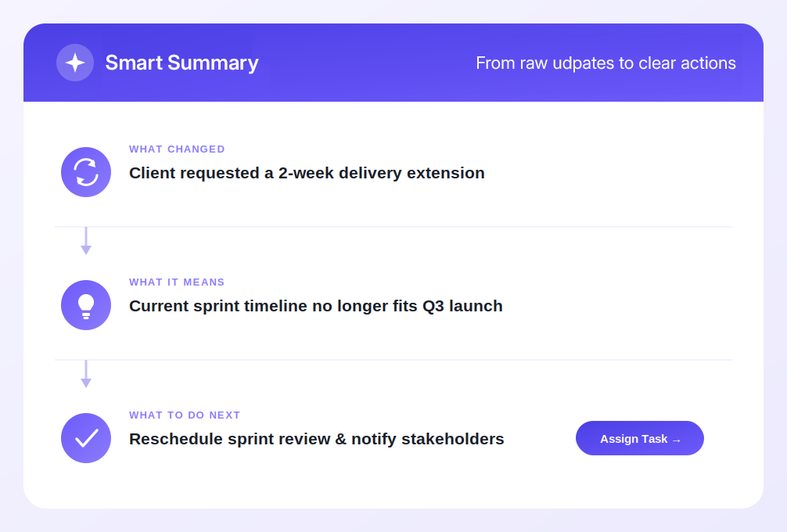Click the down arrow below What Changed

pos(86,241)
